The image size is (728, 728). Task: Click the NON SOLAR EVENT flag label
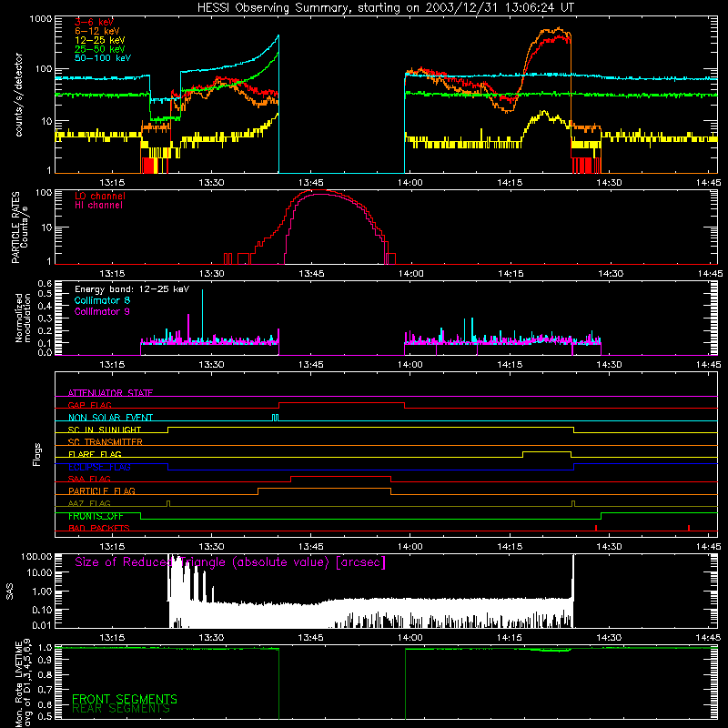click(x=110, y=418)
